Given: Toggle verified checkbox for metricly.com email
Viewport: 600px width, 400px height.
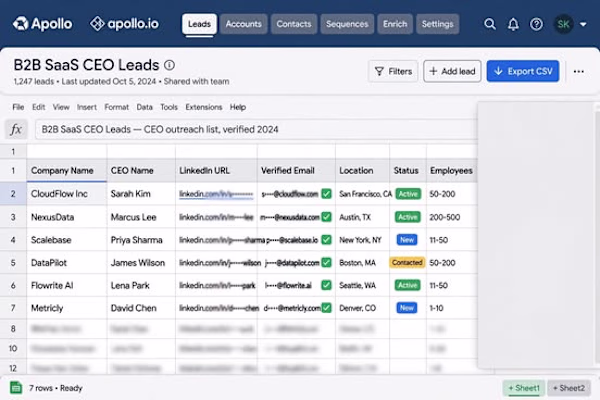Looking at the screenshot, I should click(x=326, y=308).
